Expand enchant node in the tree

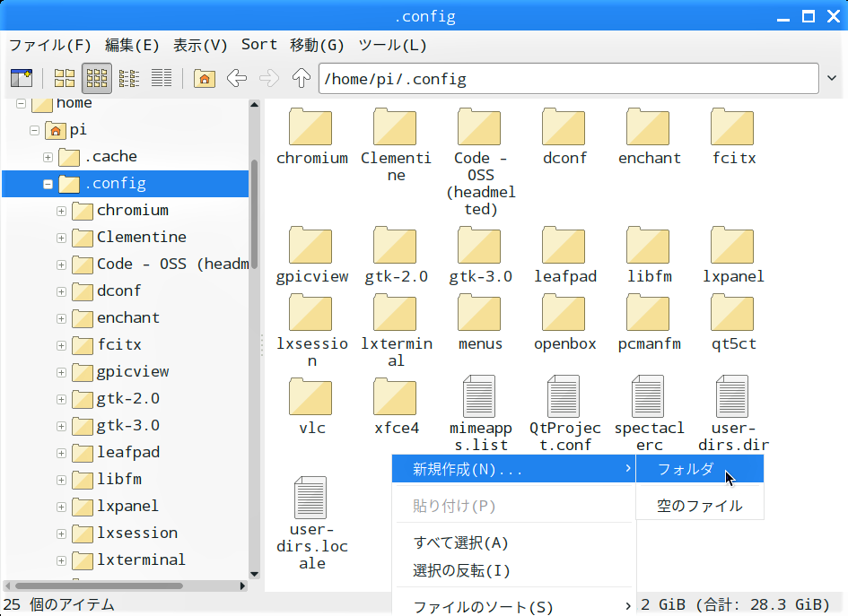[62, 319]
